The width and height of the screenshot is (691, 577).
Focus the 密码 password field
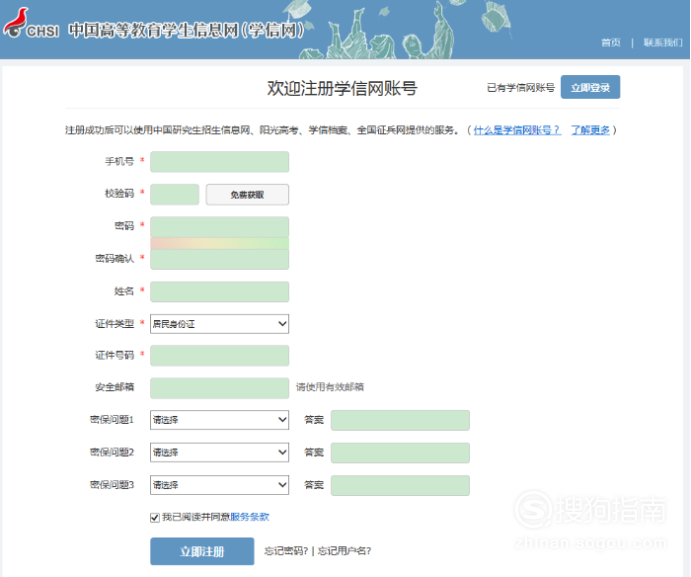pos(219,227)
